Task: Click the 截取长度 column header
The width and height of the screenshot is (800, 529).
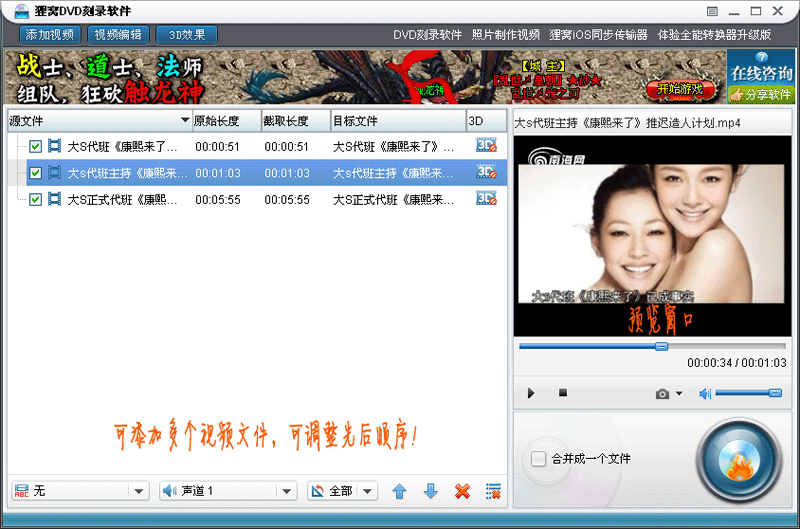Action: tap(296, 121)
